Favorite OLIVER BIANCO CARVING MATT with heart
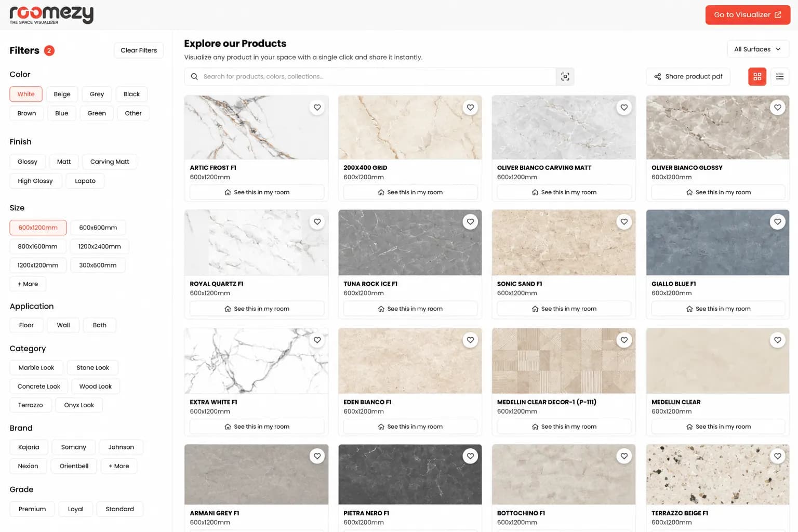This screenshot has height=532, width=798. click(x=624, y=108)
